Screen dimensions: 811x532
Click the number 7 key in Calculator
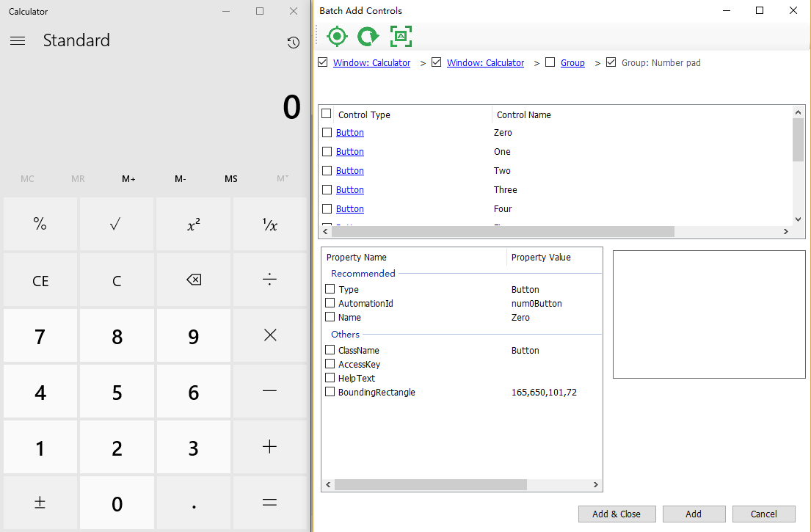coord(40,335)
